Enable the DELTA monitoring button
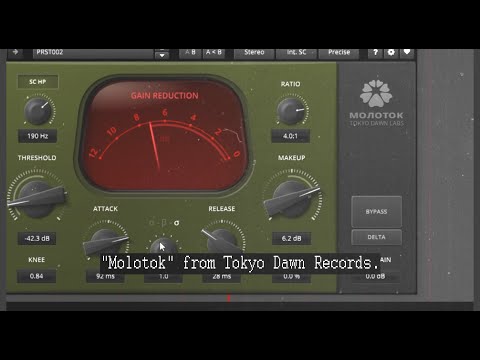This screenshot has height=360, width=480. pyautogui.click(x=376, y=237)
